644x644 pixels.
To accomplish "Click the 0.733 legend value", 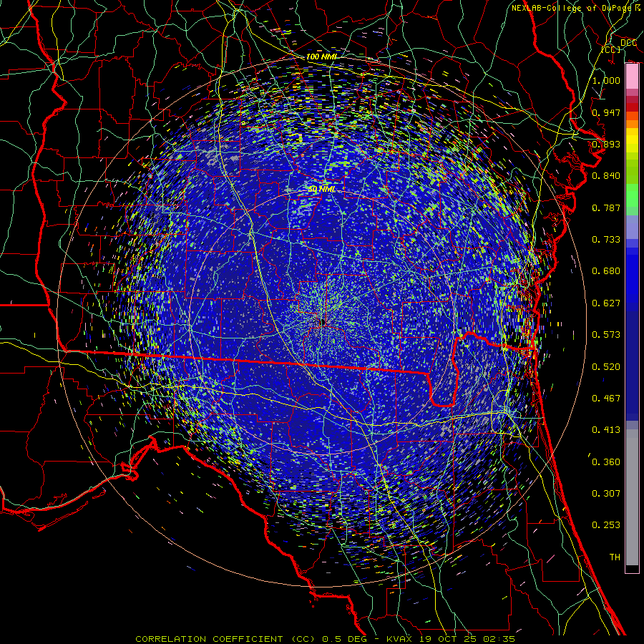I will [606, 240].
